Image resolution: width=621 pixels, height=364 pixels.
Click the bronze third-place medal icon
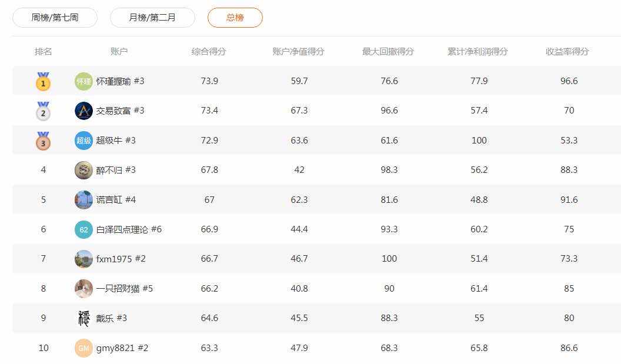point(43,141)
